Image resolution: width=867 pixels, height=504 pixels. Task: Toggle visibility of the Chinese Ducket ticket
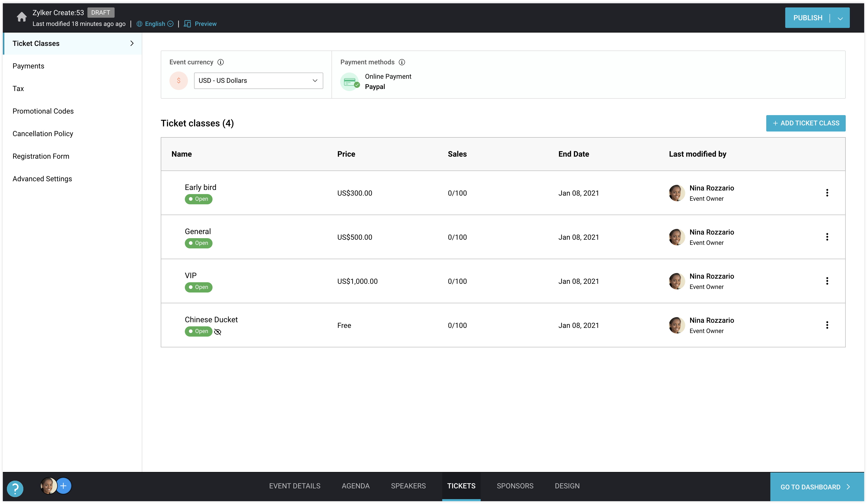[x=218, y=332]
